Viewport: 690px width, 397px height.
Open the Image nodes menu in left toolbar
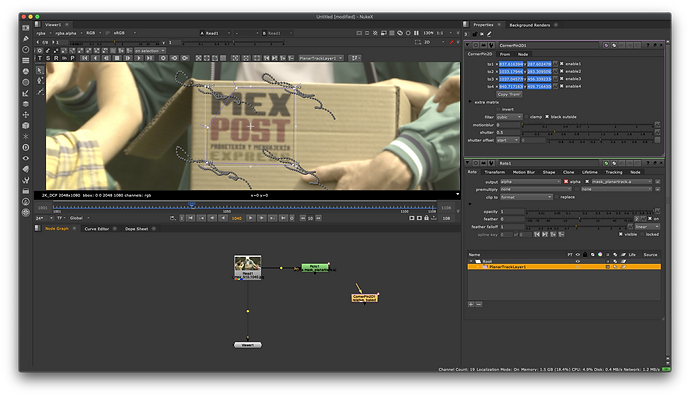[x=26, y=28]
